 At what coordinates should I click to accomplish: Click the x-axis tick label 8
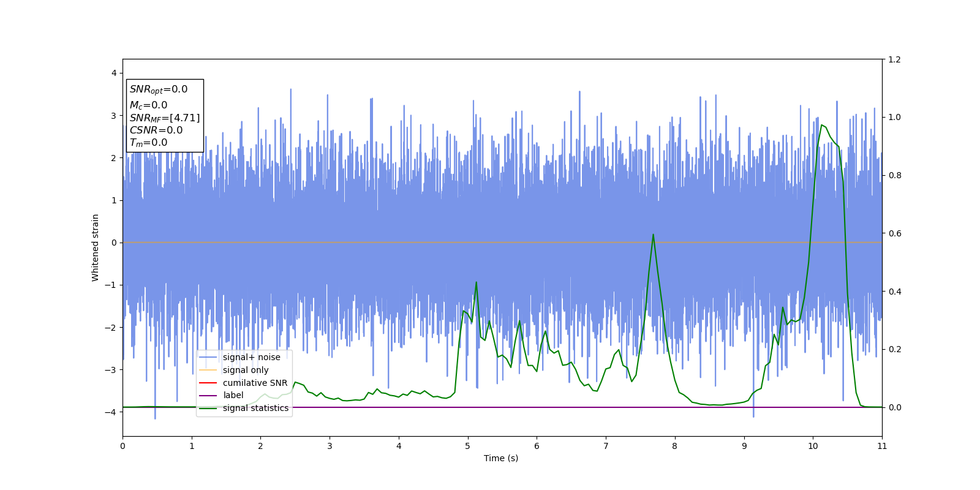coord(675,446)
